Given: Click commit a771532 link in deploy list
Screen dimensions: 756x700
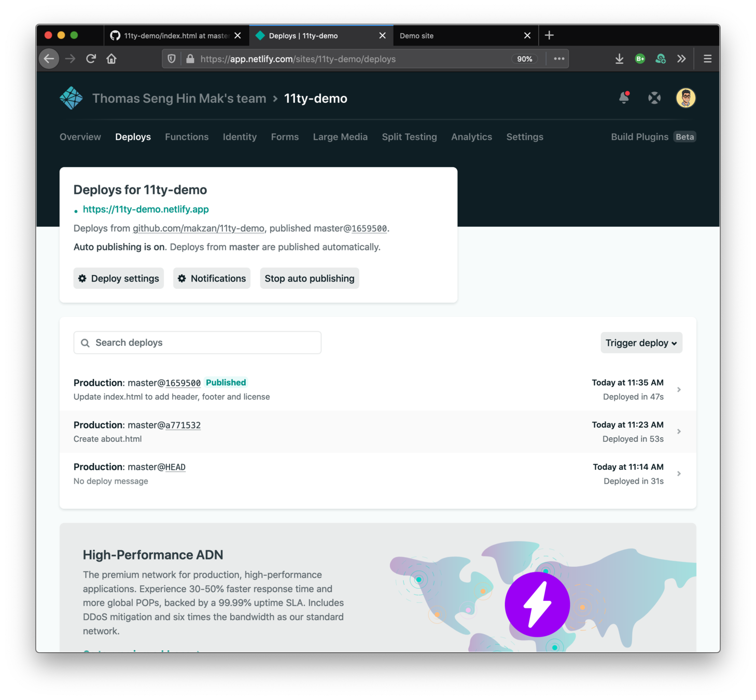Looking at the screenshot, I should tap(183, 425).
